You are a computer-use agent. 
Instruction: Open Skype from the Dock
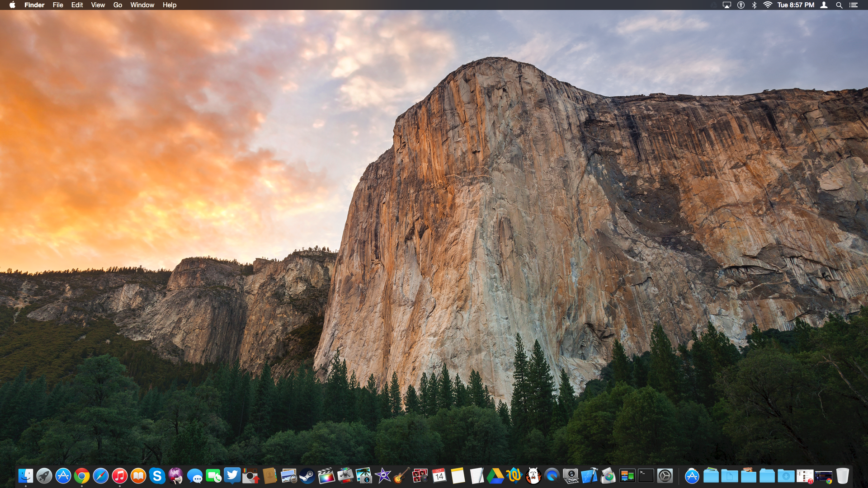157,476
